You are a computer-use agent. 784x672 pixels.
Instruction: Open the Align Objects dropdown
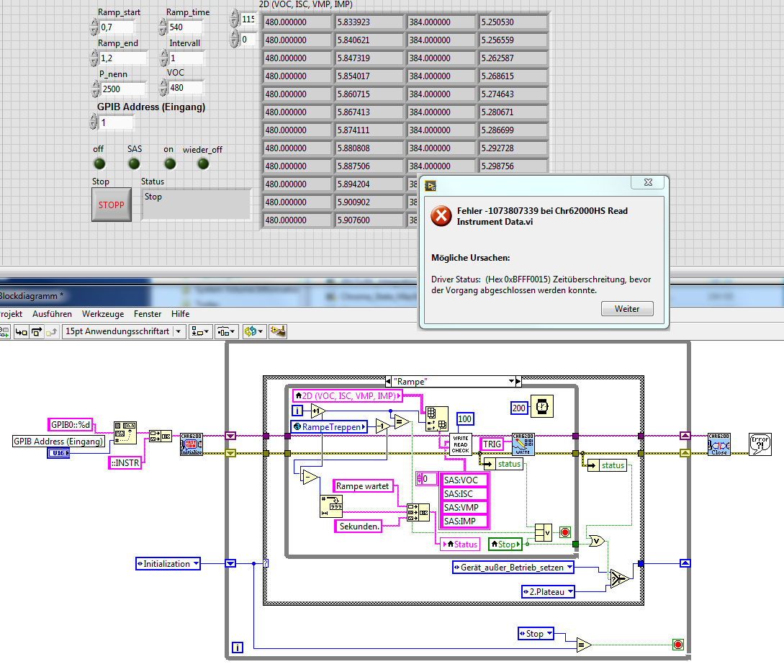pyautogui.click(x=201, y=331)
